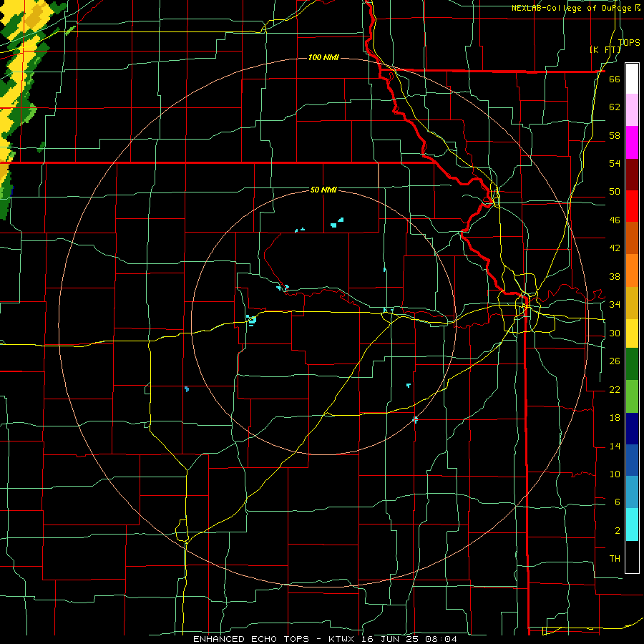Click the legend value 50

click(x=615, y=192)
